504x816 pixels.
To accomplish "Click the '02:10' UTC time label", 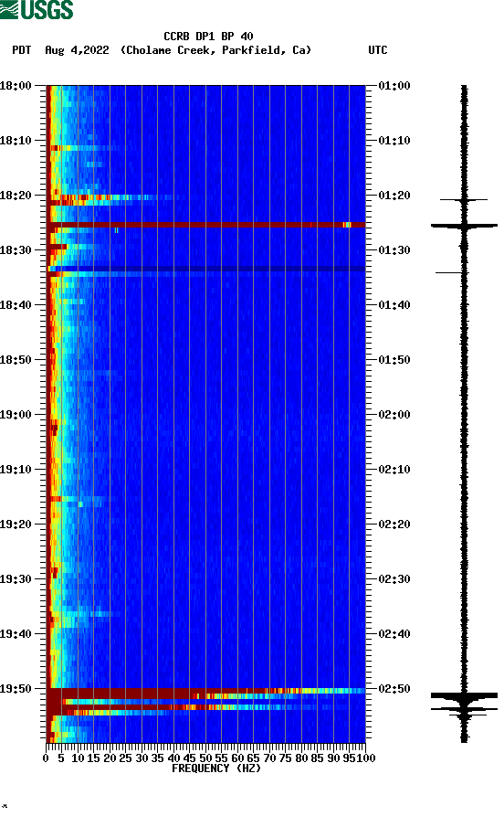I will (x=394, y=470).
